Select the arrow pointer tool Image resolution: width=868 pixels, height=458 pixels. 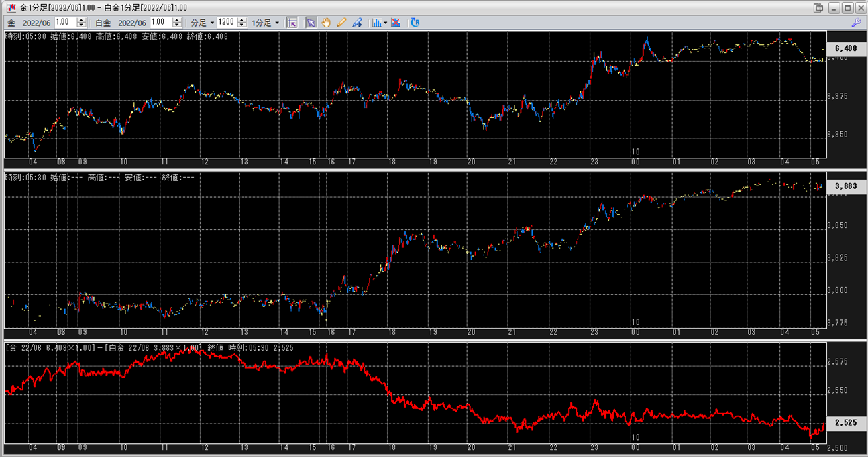[x=311, y=23]
